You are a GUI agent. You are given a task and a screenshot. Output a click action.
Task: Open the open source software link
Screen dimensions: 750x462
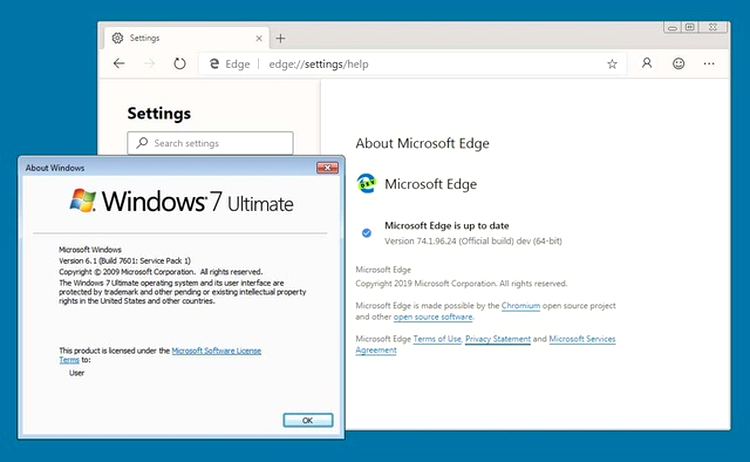click(x=433, y=317)
